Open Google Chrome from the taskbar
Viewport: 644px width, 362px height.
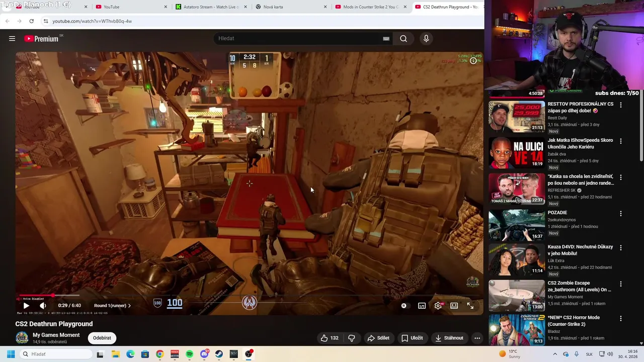159,354
